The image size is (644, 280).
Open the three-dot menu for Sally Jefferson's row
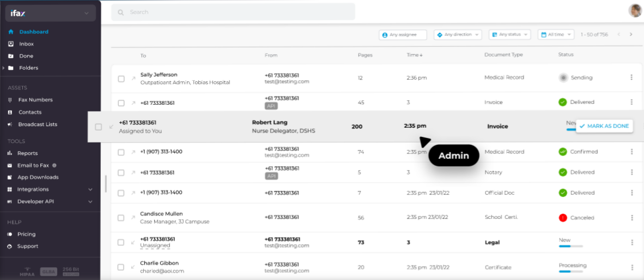click(x=631, y=78)
